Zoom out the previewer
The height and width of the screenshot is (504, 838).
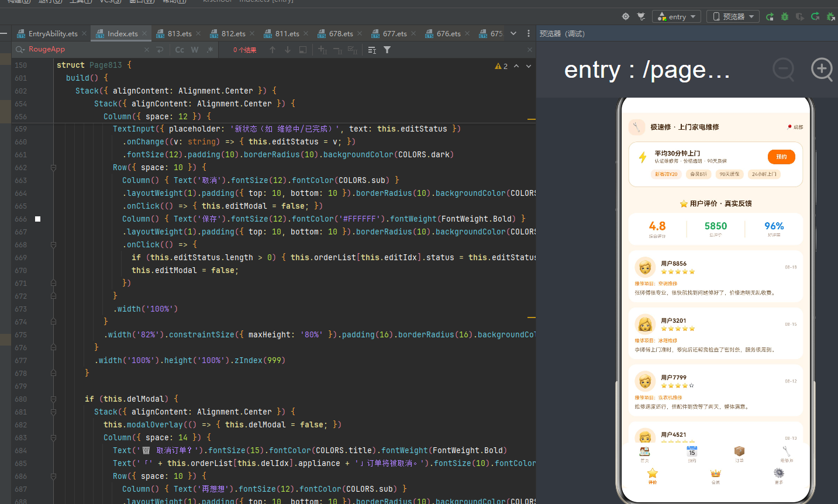tap(784, 70)
